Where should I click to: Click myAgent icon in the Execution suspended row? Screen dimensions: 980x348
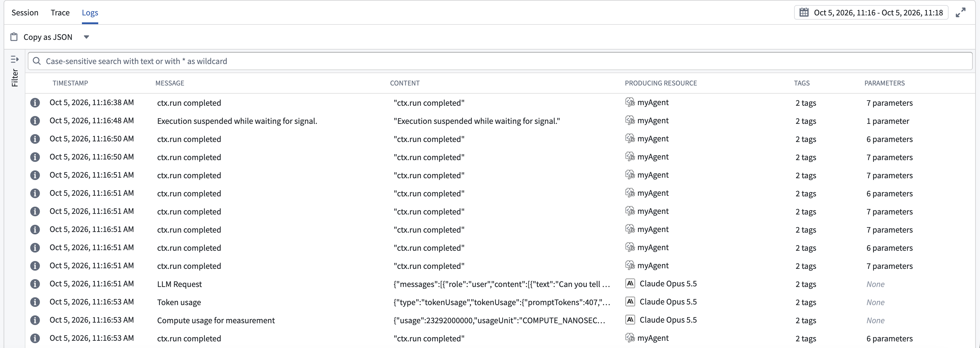[630, 120]
